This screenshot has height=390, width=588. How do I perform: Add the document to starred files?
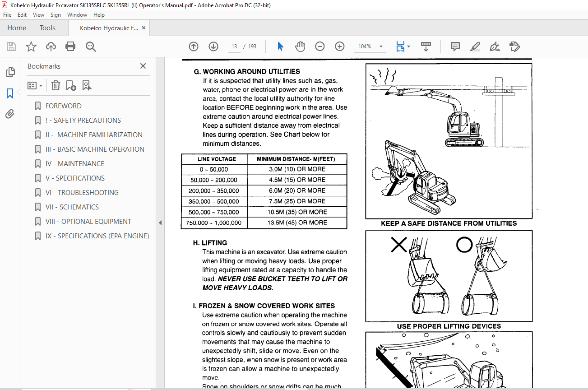pos(31,46)
